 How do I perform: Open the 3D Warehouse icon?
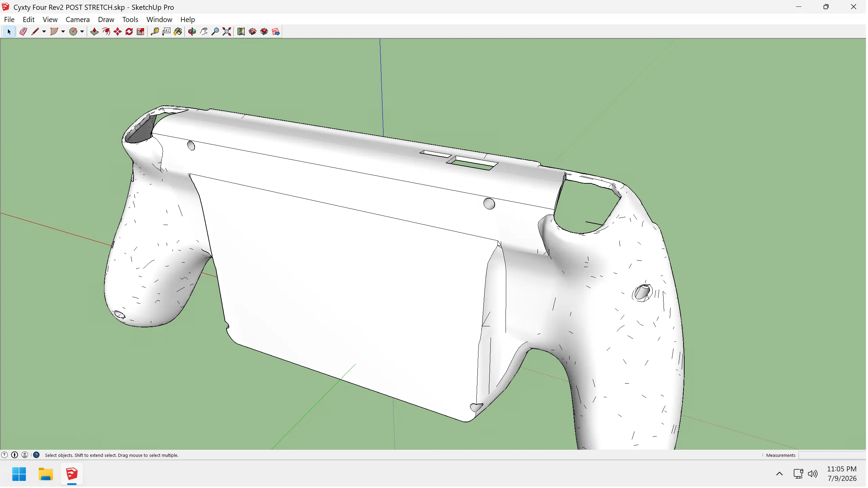253,32
